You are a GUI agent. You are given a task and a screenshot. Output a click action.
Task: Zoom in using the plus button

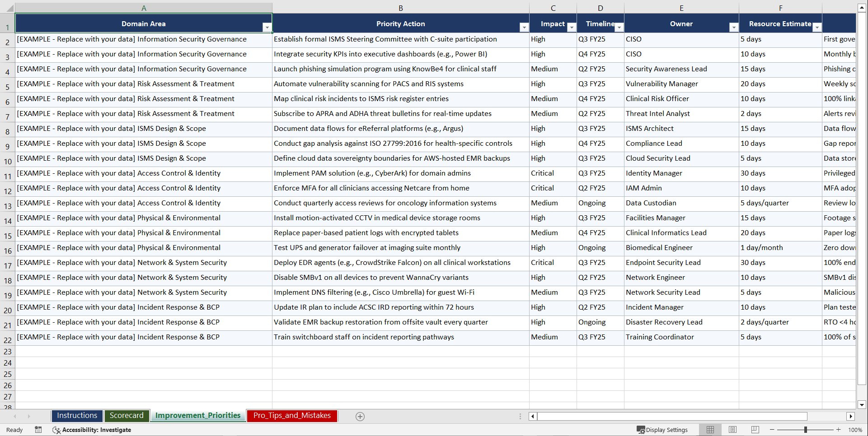[838, 430]
